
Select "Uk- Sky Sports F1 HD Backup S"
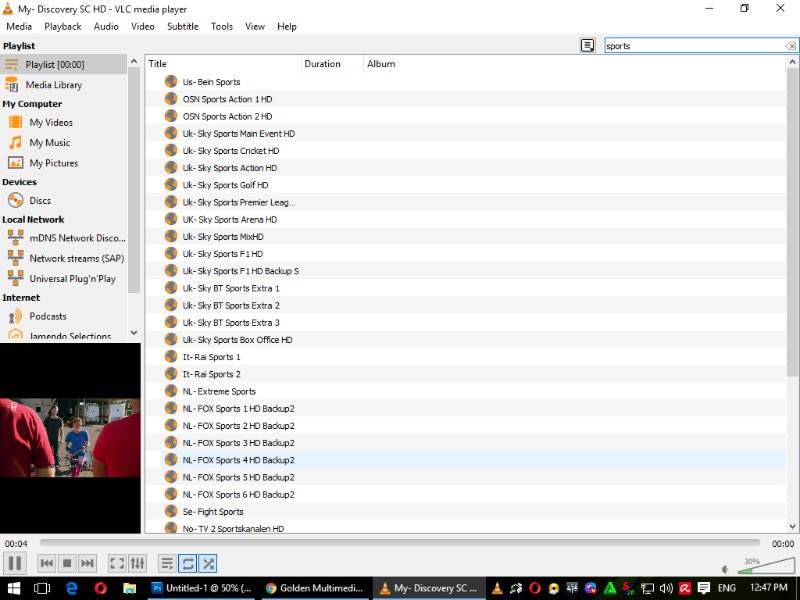[465, 271]
